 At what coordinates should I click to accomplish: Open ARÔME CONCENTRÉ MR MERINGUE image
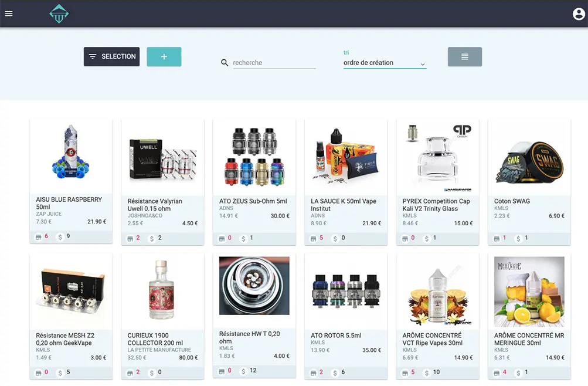[529, 292]
